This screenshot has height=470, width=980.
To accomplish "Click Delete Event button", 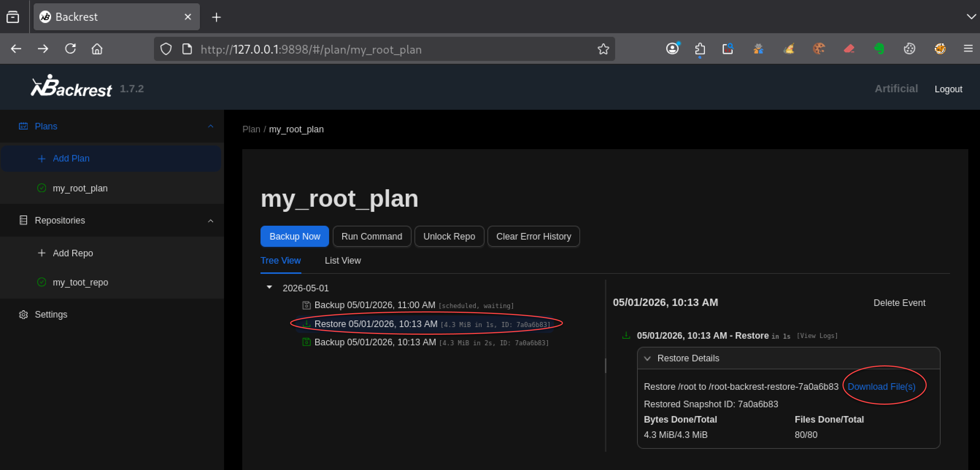I will 899,303.
